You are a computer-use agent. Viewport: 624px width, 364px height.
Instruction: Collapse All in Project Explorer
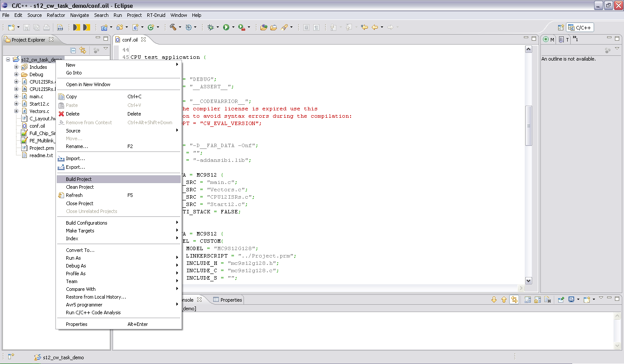click(73, 50)
